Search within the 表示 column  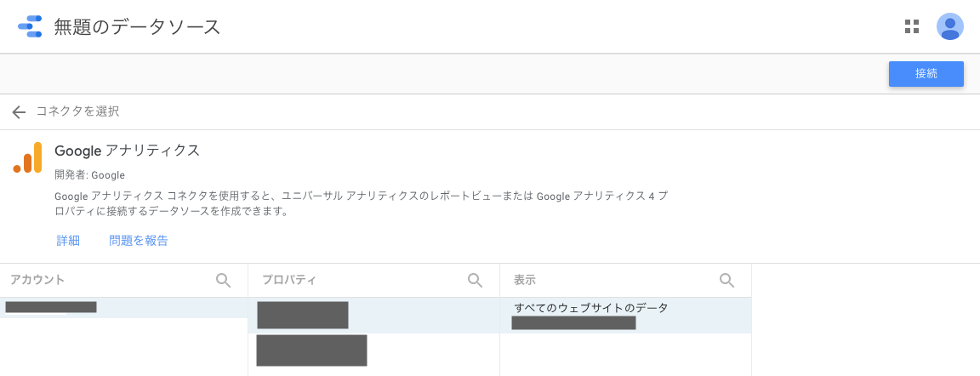coord(726,281)
